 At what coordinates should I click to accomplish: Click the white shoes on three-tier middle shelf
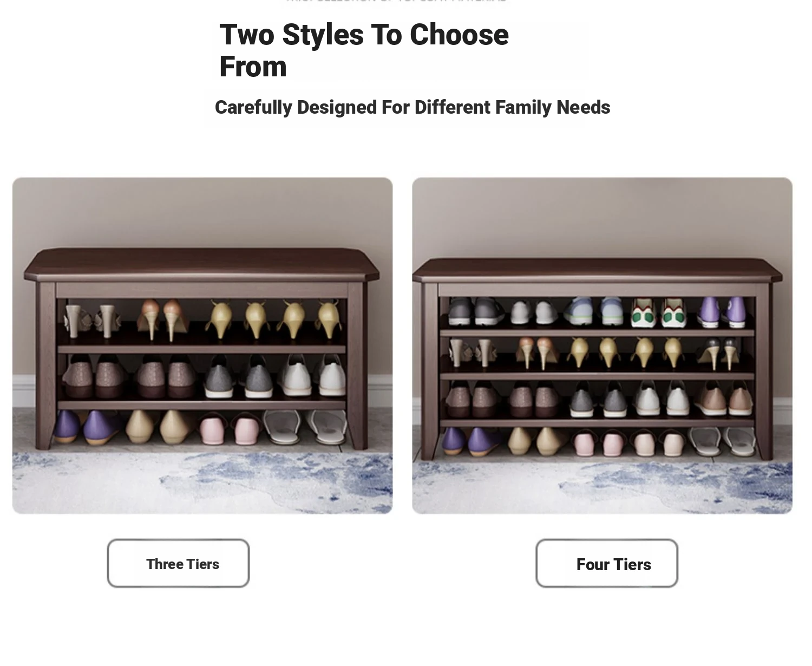point(312,376)
